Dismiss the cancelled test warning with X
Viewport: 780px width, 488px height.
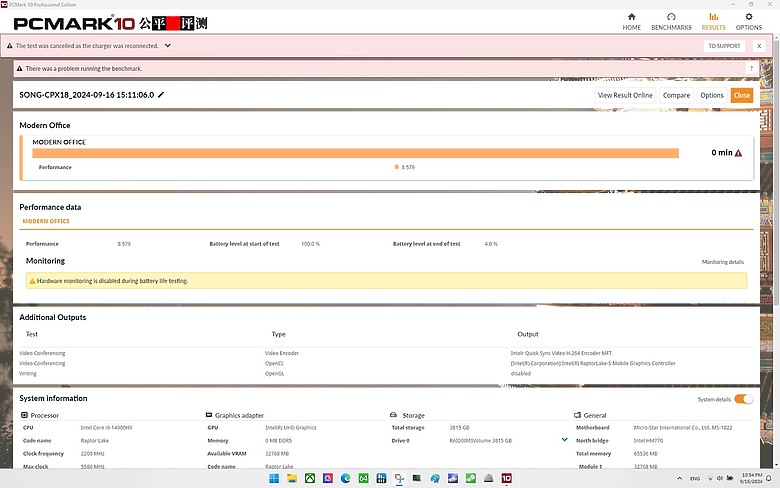click(x=759, y=46)
